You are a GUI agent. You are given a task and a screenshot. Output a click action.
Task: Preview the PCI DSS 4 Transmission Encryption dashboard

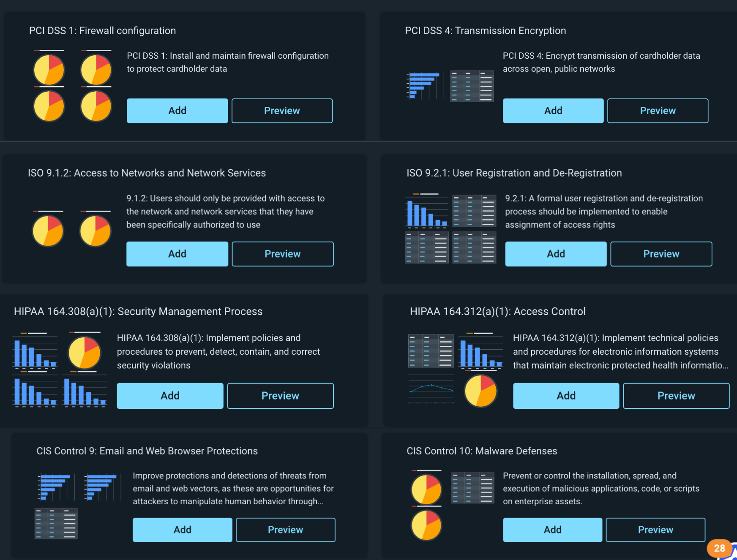[658, 111]
